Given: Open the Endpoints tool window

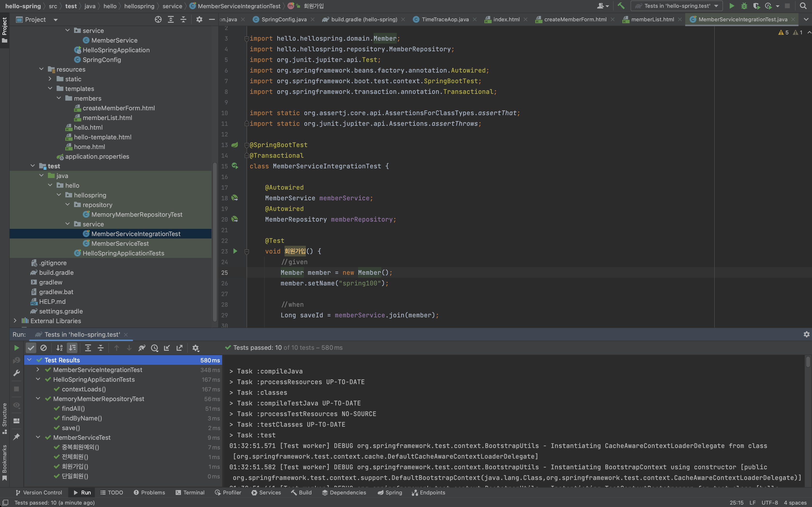Looking at the screenshot, I should [x=429, y=492].
